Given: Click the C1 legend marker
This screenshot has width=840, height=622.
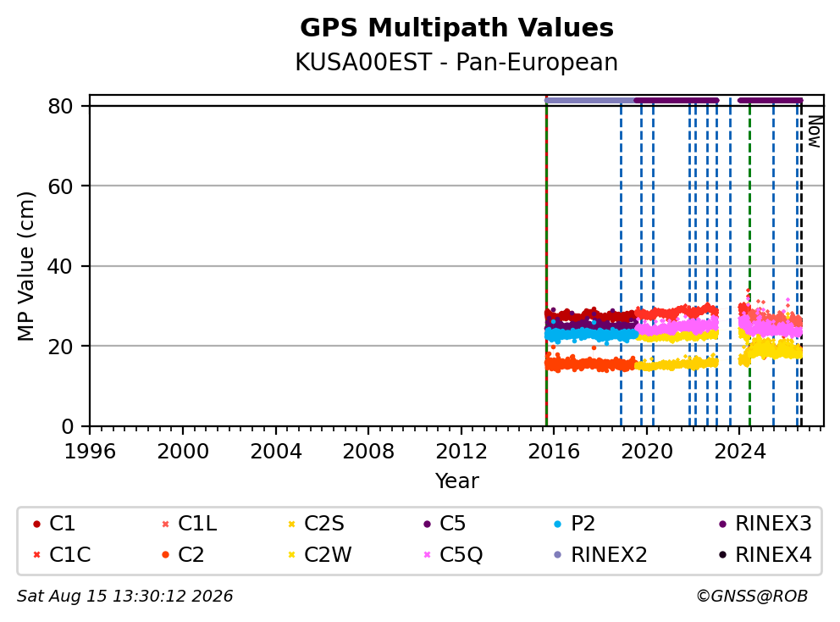Looking at the screenshot, I should pyautogui.click(x=36, y=524).
